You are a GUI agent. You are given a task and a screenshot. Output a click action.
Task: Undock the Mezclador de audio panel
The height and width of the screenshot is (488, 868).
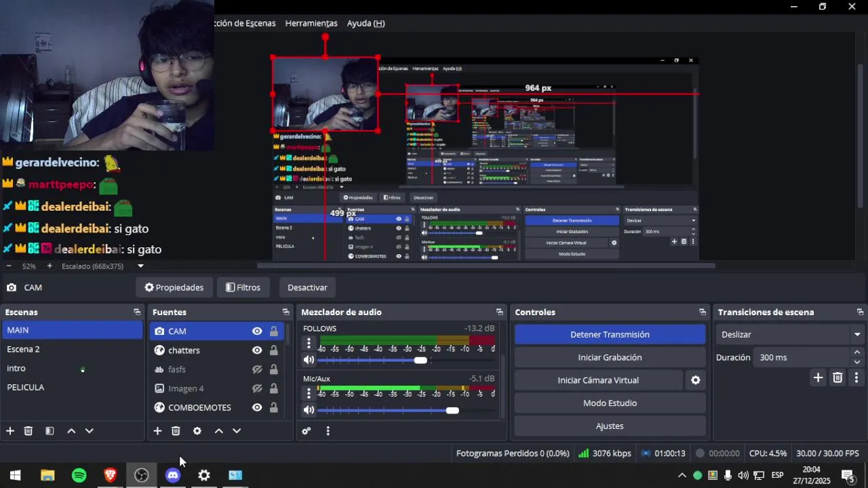(499, 312)
